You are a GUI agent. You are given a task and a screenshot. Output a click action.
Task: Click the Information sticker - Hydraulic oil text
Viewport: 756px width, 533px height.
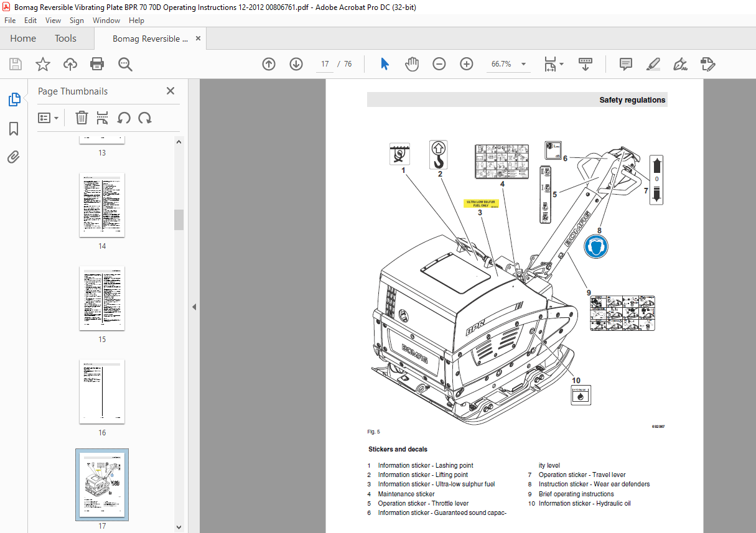[585, 504]
